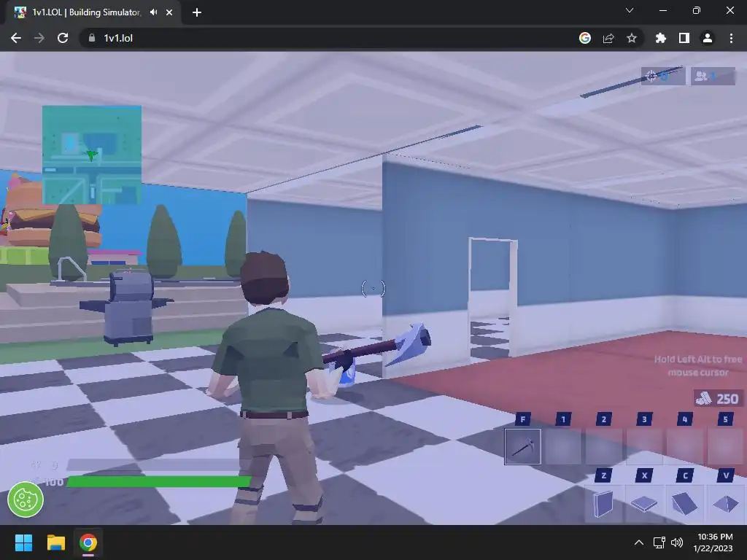Click Chrome icon in taskbar

[88, 542]
